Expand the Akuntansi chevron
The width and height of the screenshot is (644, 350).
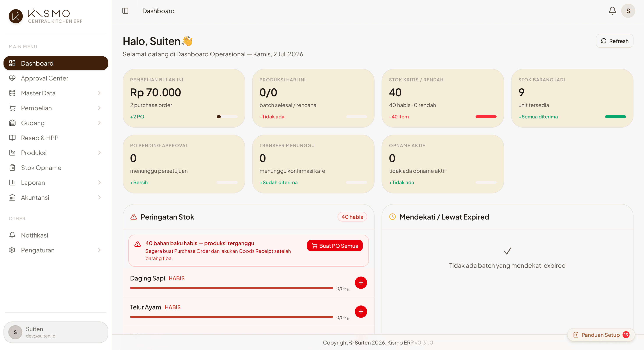tap(99, 197)
